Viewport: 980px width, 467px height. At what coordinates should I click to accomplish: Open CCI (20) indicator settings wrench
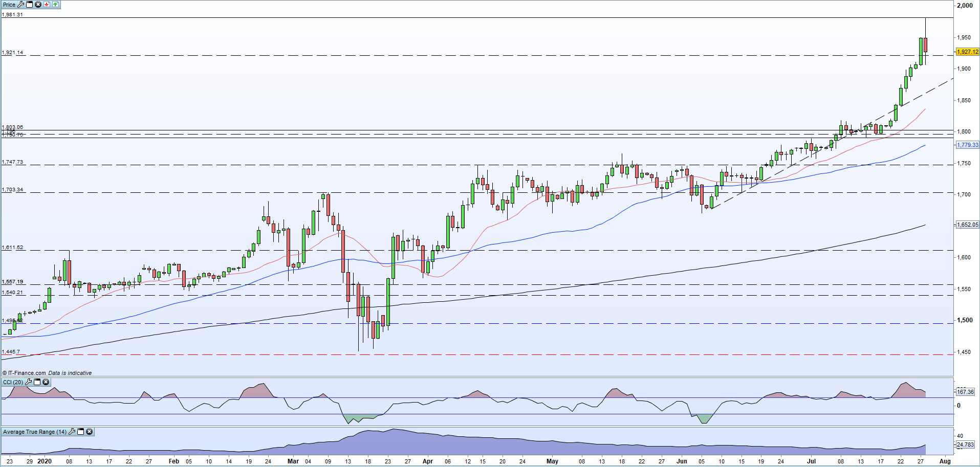coord(29,382)
